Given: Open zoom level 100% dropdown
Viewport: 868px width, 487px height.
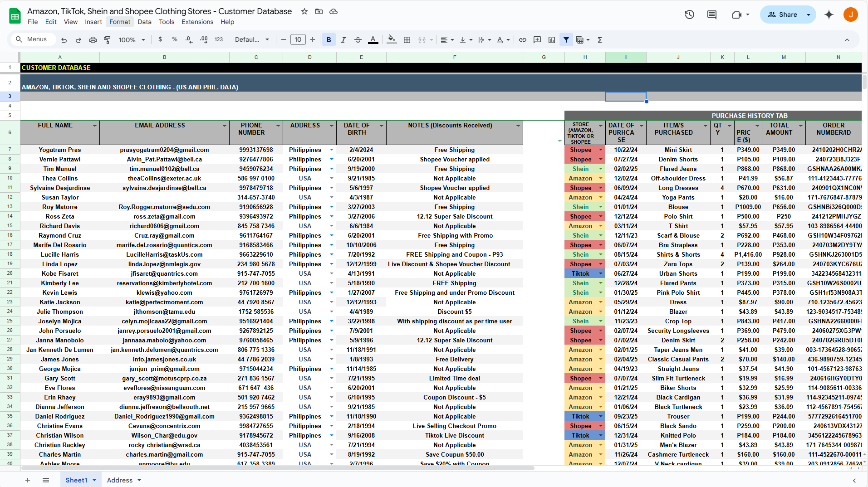Looking at the screenshot, I should click(x=132, y=40).
